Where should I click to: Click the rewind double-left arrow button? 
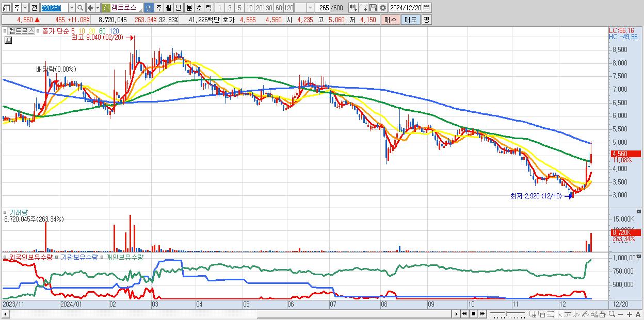click(x=465, y=314)
